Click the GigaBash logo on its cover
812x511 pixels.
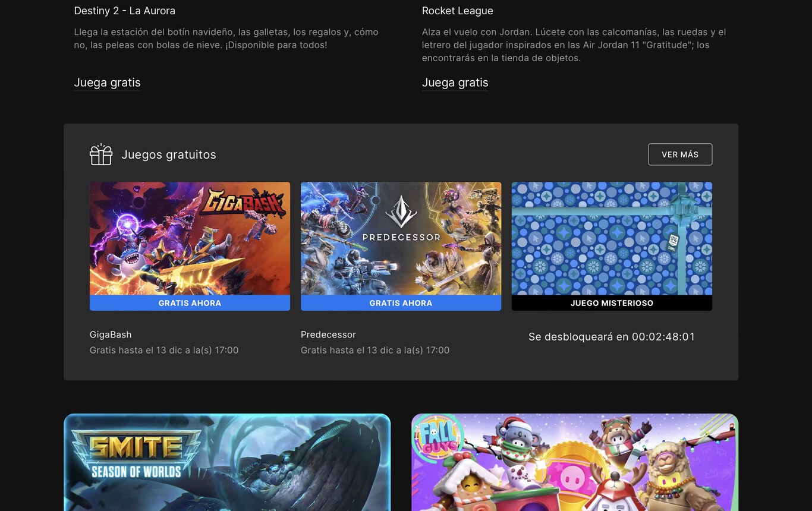click(x=246, y=201)
